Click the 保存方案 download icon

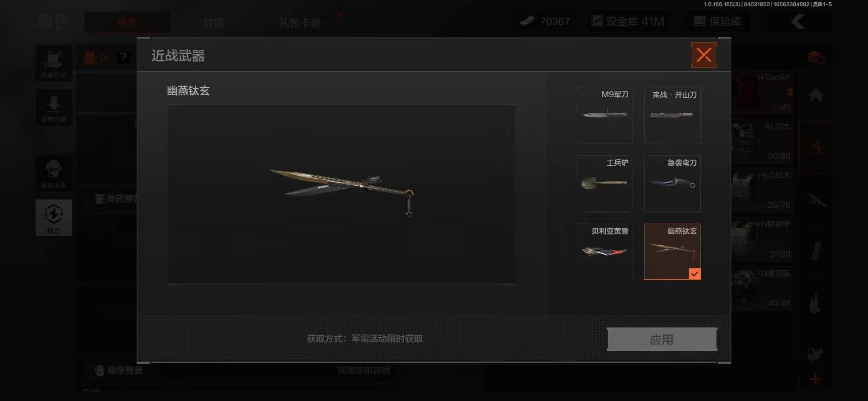(x=54, y=108)
